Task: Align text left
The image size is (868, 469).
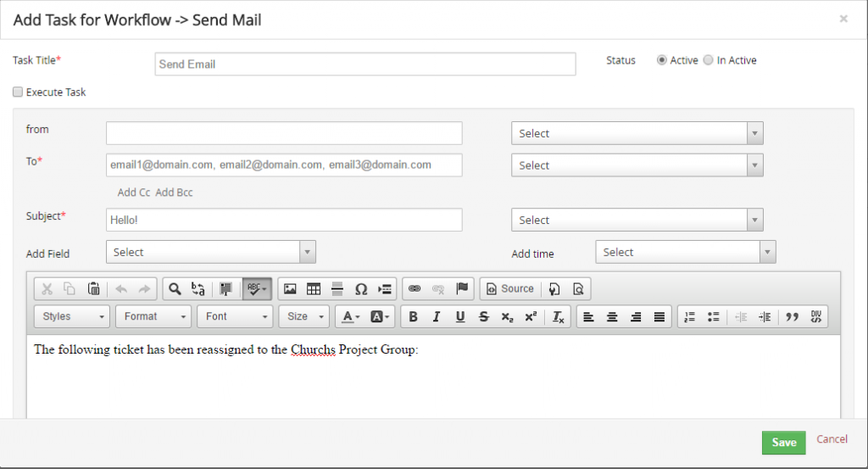Action: click(x=588, y=316)
